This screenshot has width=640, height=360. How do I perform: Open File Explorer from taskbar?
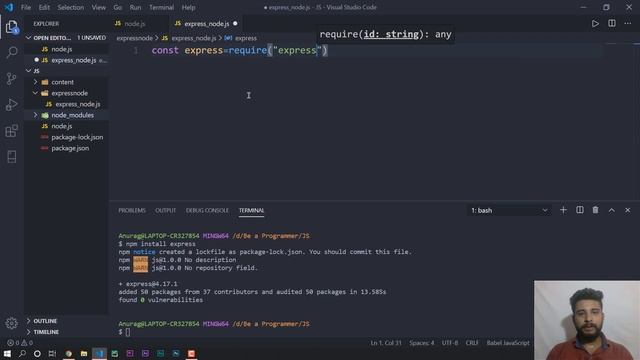click(84, 353)
